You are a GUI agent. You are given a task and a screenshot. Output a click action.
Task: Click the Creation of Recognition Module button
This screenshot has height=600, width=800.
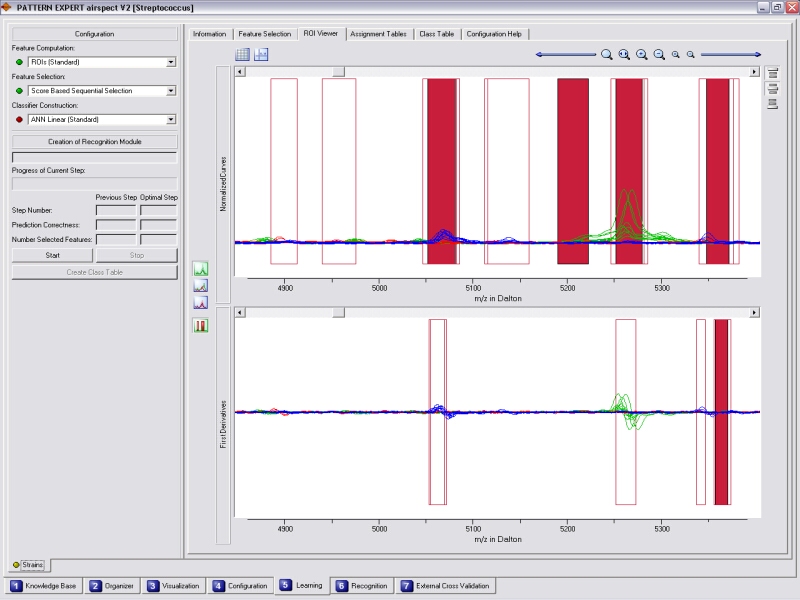pos(94,142)
